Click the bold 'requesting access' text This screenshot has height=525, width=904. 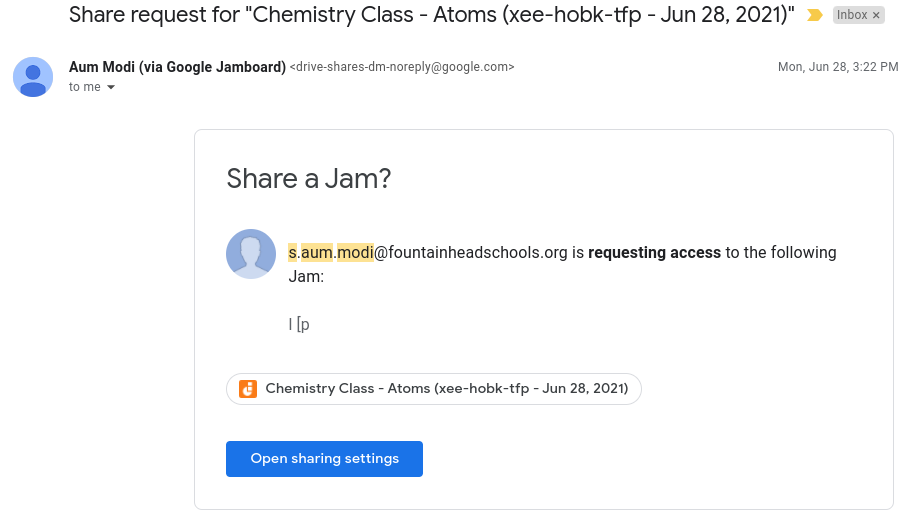[654, 252]
